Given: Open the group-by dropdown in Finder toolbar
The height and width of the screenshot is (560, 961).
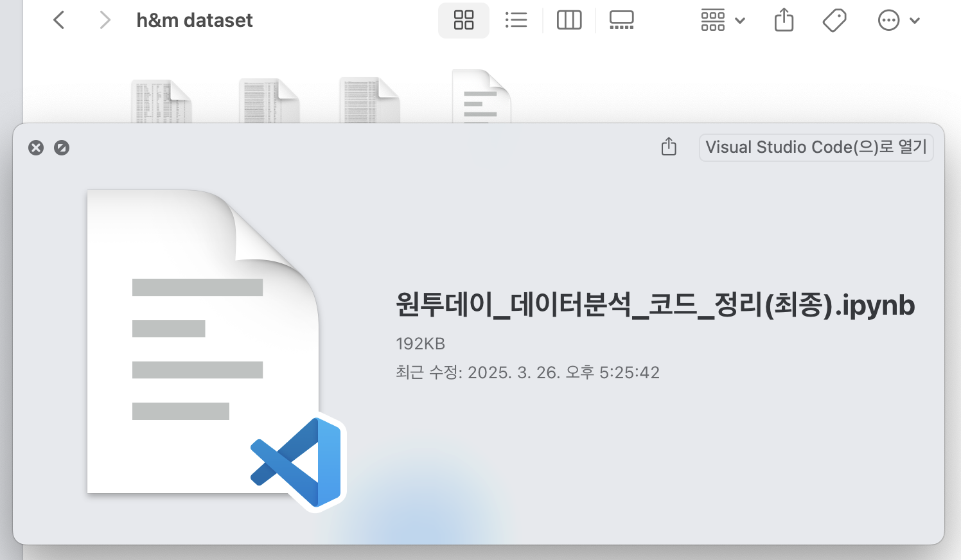Looking at the screenshot, I should coord(723,20).
